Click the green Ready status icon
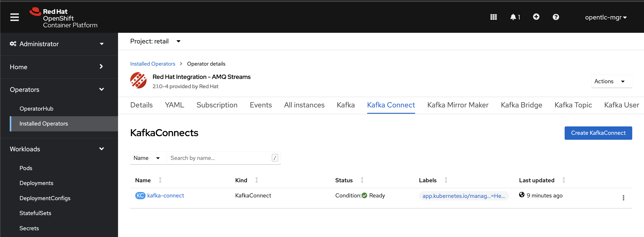The width and height of the screenshot is (644, 237). pyautogui.click(x=364, y=195)
